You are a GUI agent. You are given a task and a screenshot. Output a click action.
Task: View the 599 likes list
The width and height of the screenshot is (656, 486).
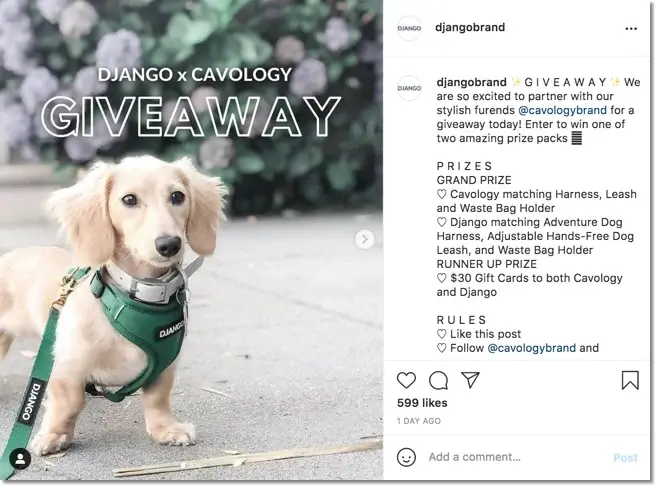pyautogui.click(x=422, y=403)
